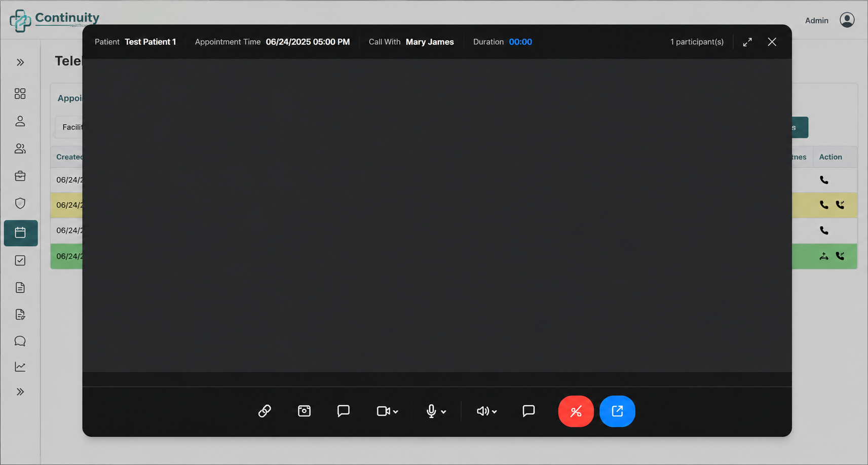Open the line chart reports icon in the sidebar

(x=20, y=367)
